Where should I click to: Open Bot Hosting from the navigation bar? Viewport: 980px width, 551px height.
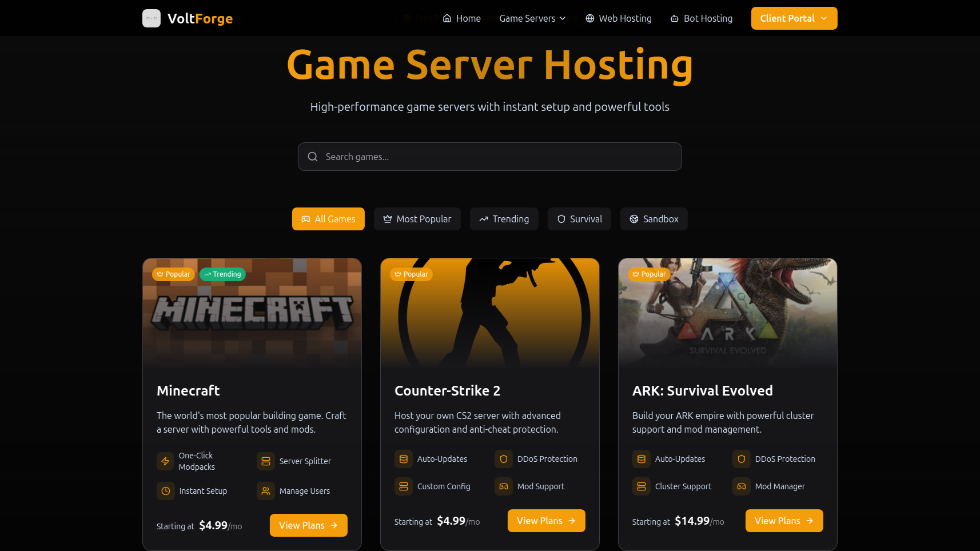tap(702, 18)
